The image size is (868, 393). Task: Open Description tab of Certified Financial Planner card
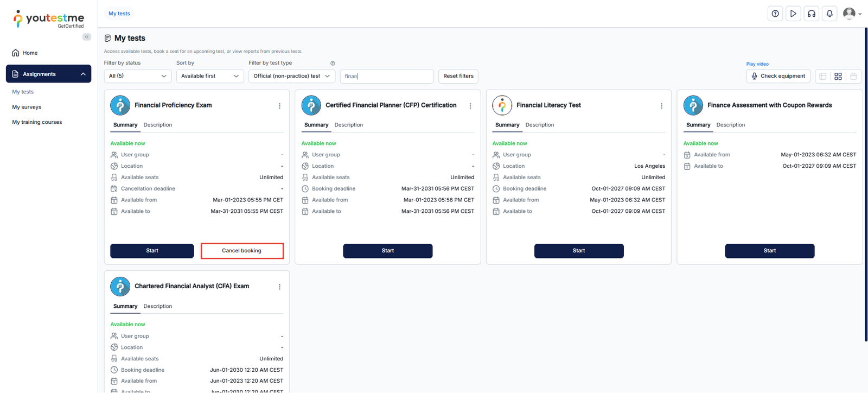coord(348,125)
